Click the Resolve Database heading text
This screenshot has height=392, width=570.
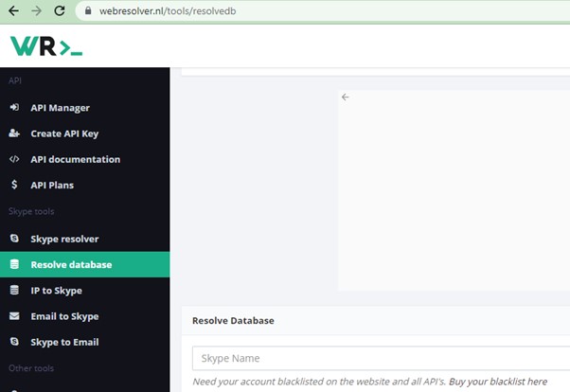coord(233,320)
